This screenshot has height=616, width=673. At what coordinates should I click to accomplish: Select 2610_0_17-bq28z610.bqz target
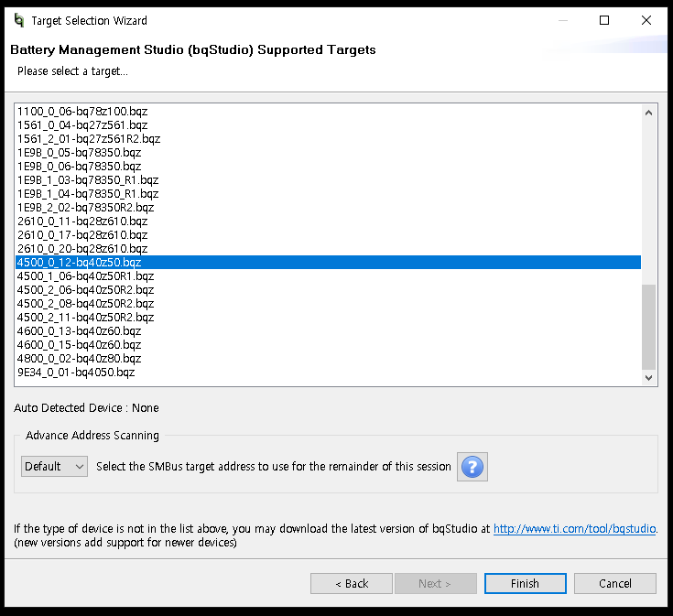[x=329, y=235]
